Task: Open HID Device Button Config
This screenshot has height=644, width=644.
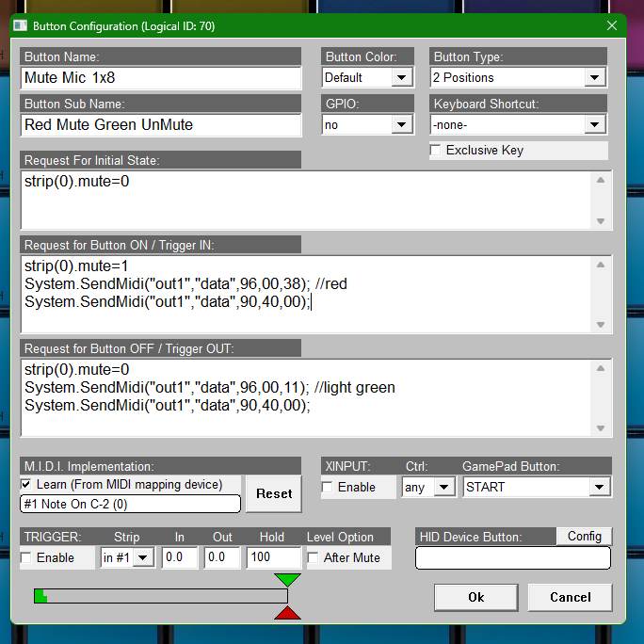Action: (584, 536)
